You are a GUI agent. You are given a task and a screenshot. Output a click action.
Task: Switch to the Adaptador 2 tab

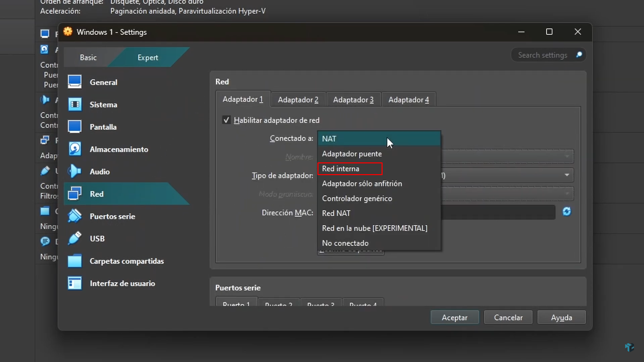298,99
